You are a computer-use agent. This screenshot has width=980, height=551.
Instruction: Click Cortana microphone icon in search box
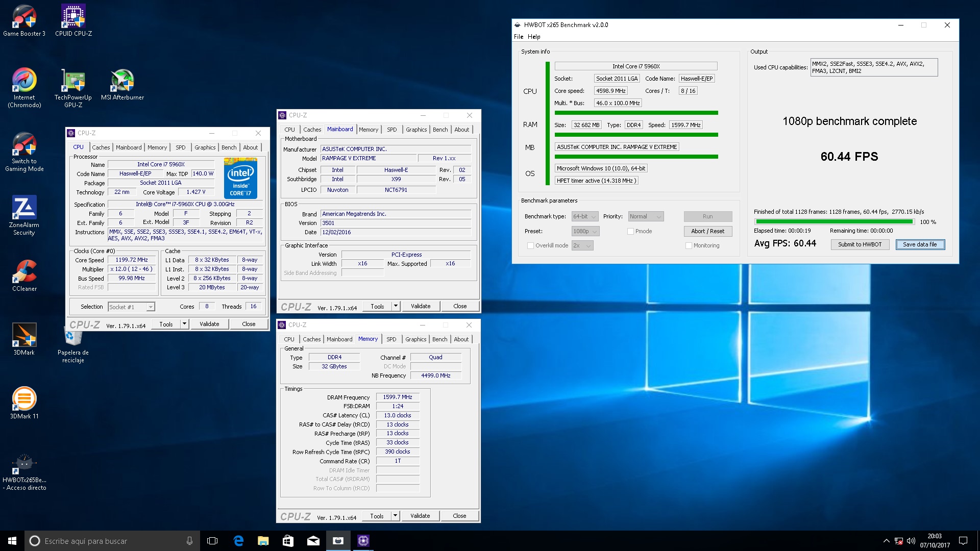pyautogui.click(x=189, y=541)
